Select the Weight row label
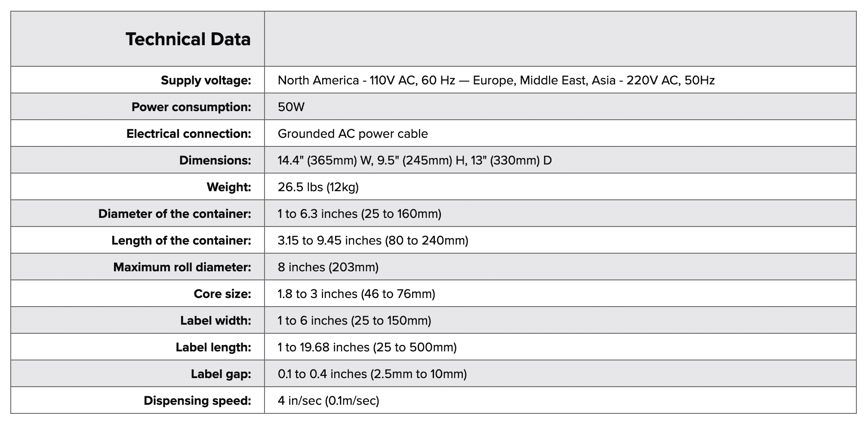 point(229,187)
